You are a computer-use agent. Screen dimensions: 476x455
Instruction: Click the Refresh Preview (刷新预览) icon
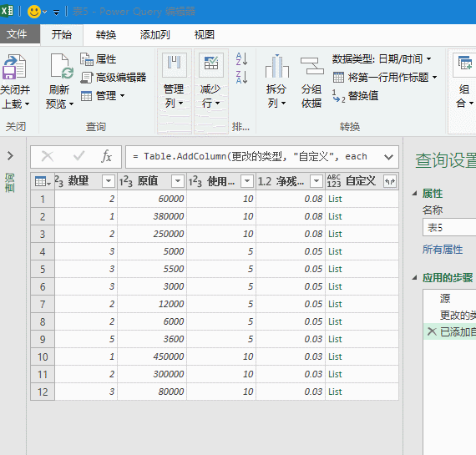[61, 67]
